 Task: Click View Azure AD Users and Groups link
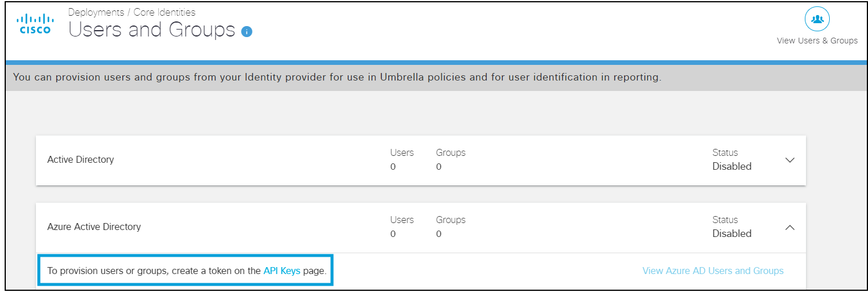point(713,271)
